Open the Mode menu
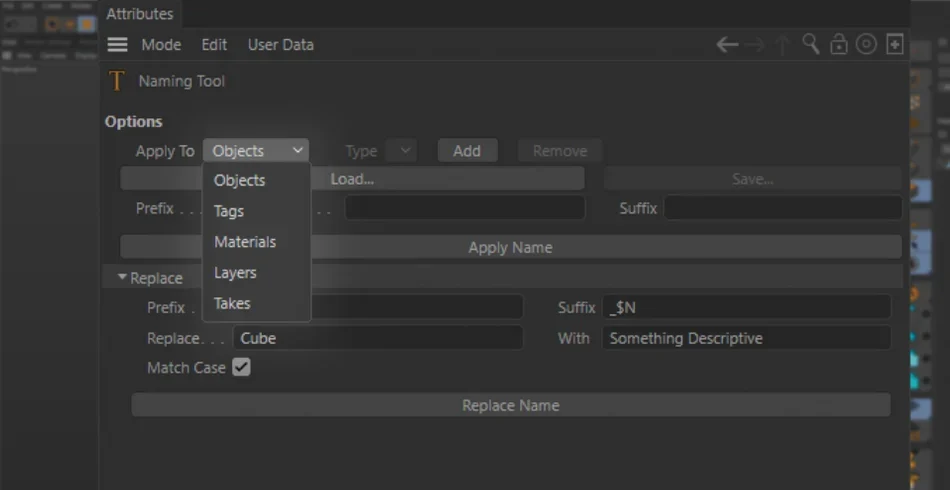 [161, 45]
